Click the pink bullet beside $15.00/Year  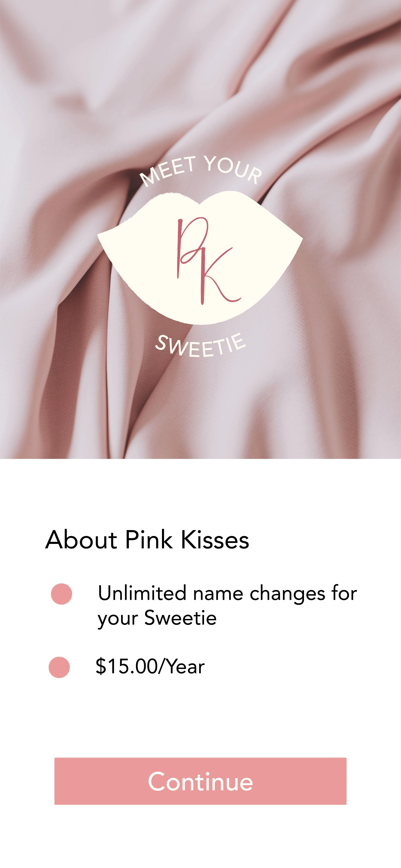click(x=59, y=667)
